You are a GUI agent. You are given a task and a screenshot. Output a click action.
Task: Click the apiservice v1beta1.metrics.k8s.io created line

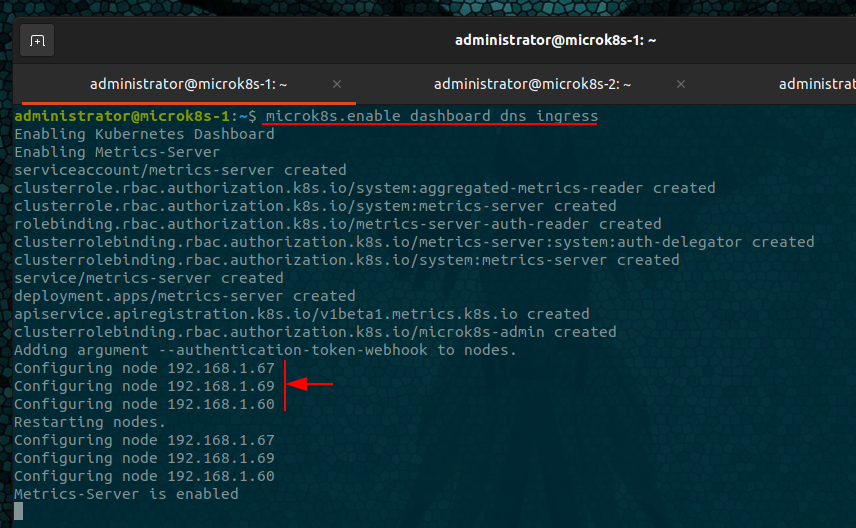pos(302,315)
